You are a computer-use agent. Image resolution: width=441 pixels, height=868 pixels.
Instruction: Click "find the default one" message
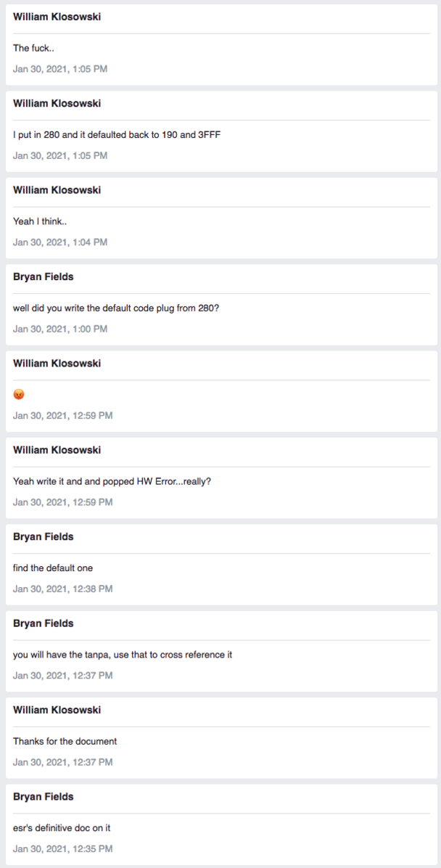click(x=53, y=568)
